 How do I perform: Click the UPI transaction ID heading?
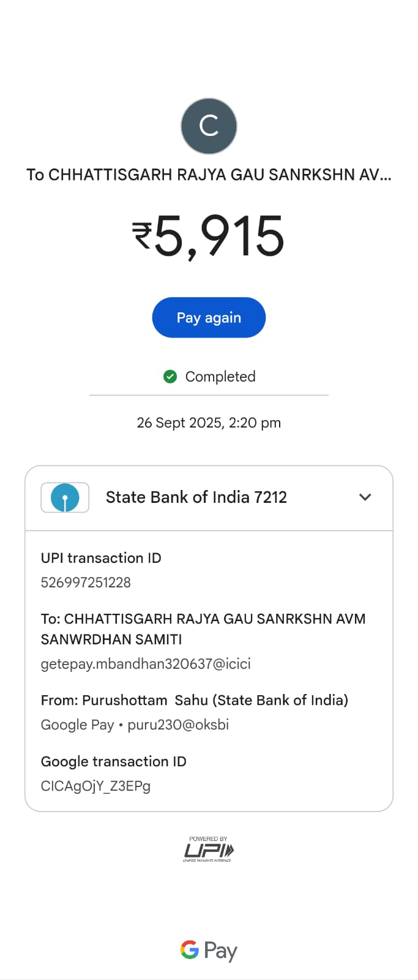click(101, 558)
